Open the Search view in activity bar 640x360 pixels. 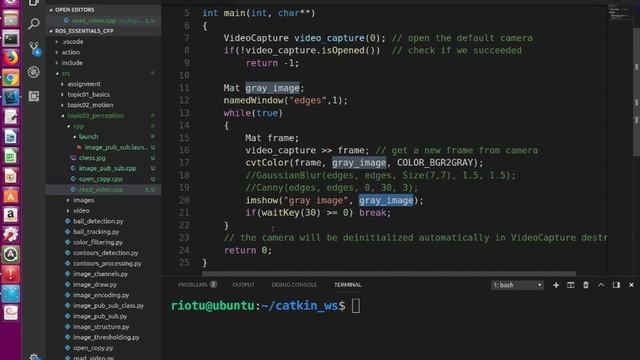34,24
